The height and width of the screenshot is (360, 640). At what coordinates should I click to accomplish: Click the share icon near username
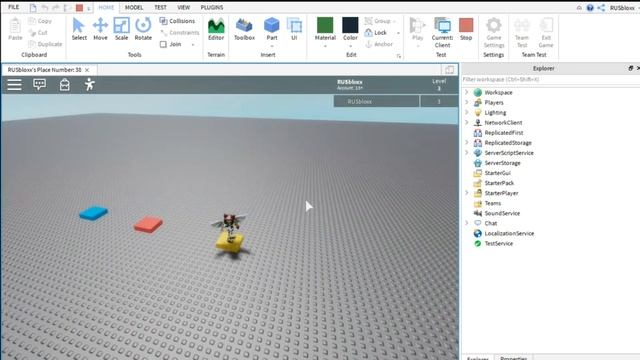601,7
